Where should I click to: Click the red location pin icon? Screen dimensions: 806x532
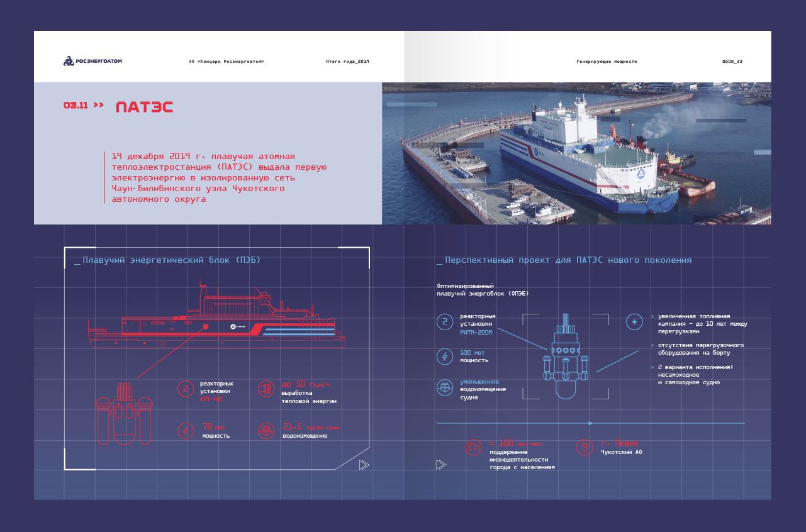pyautogui.click(x=585, y=448)
